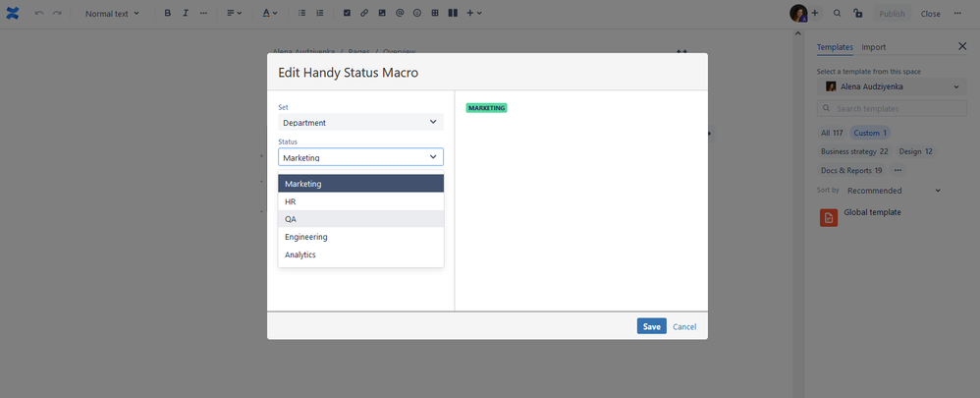Open more text formatting options
This screenshot has width=980, height=398.
coord(203,13)
